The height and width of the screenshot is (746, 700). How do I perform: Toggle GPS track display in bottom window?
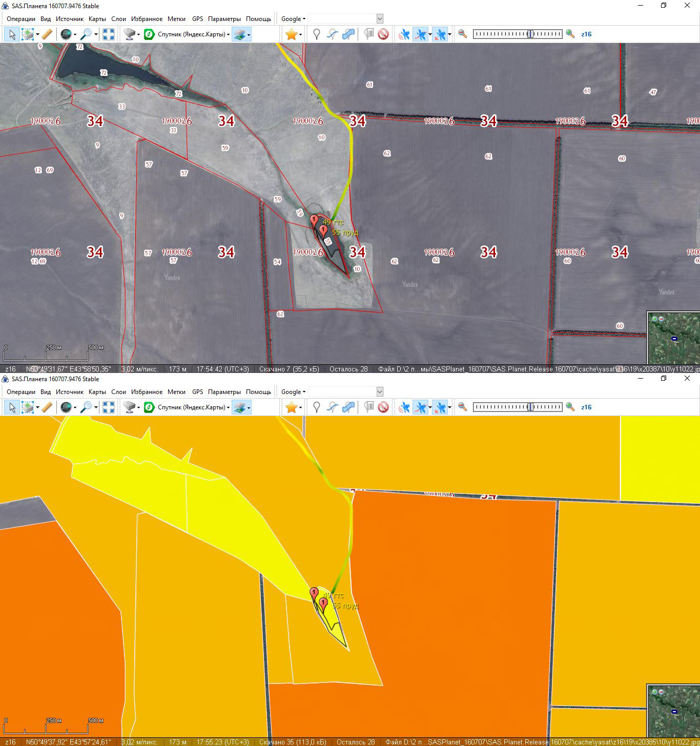pyautogui.click(x=421, y=407)
